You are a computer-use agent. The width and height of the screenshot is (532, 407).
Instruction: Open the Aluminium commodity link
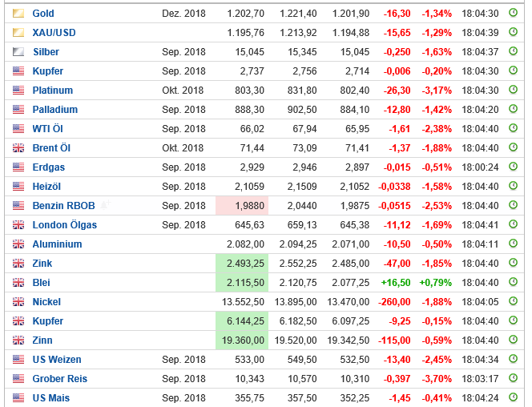[57, 244]
